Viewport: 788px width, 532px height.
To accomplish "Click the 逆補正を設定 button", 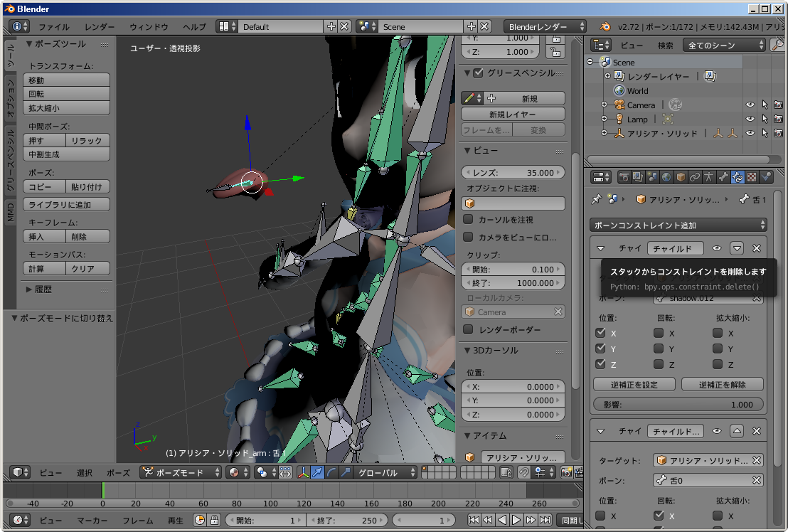I will (634, 385).
